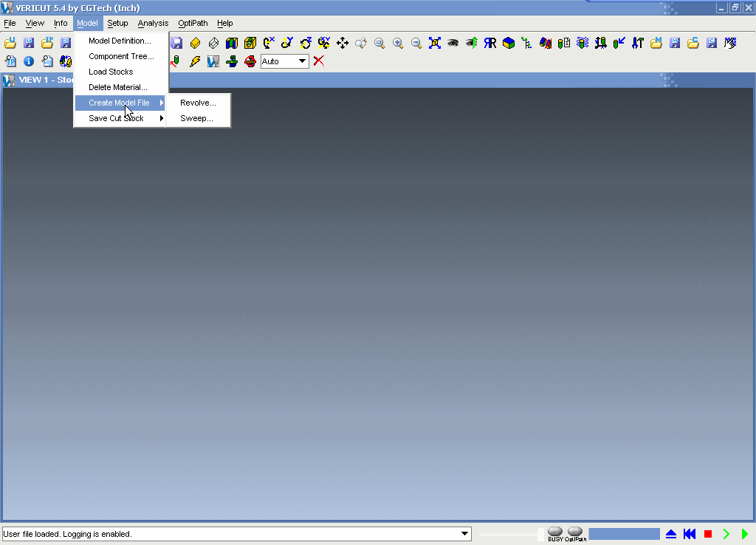This screenshot has width=756, height=545.
Task: Open the Help menu
Action: [x=224, y=23]
